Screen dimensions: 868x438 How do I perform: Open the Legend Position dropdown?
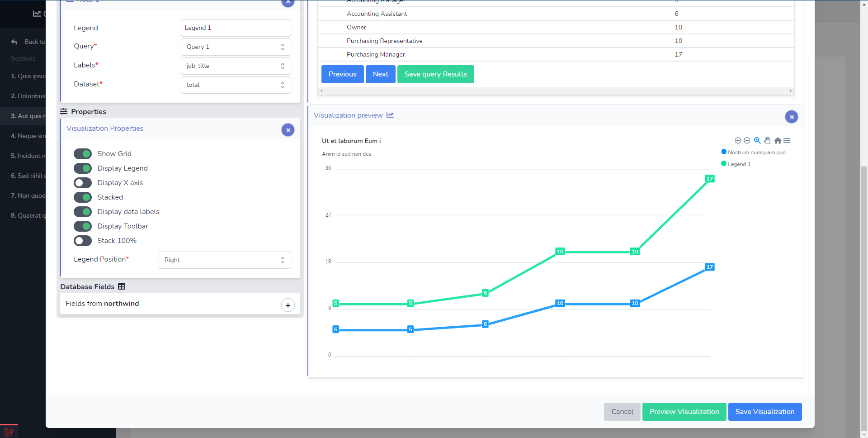click(224, 260)
